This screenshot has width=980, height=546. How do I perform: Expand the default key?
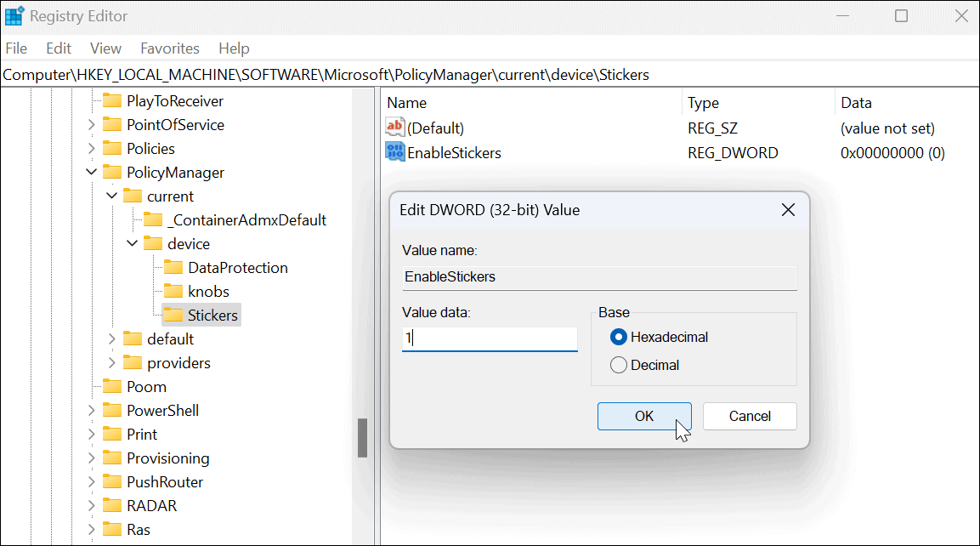(x=111, y=338)
